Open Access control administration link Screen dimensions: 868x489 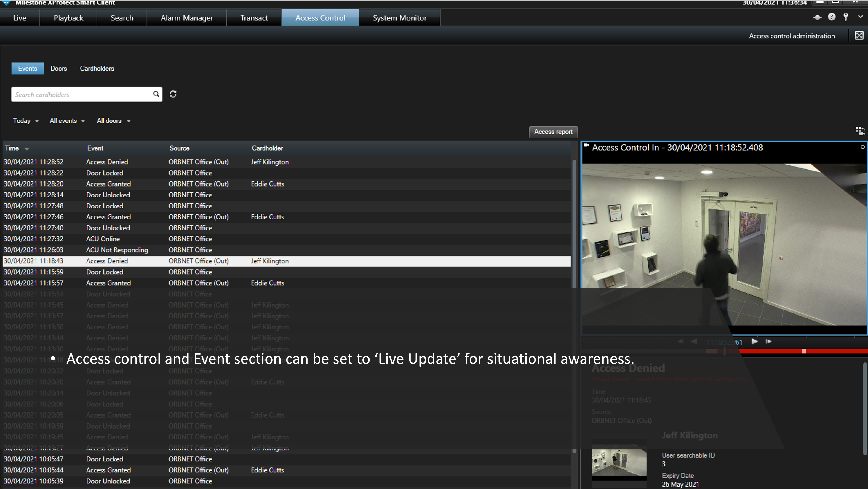coord(792,36)
